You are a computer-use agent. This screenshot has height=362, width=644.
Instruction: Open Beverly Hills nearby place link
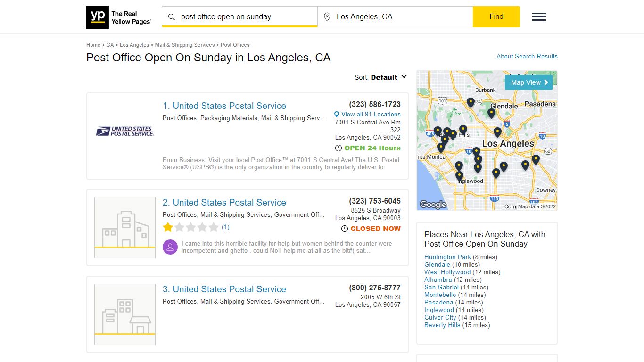(442, 325)
